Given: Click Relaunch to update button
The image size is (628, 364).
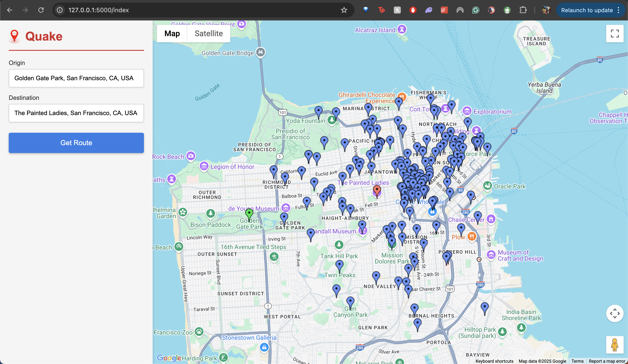Looking at the screenshot, I should (x=587, y=10).
